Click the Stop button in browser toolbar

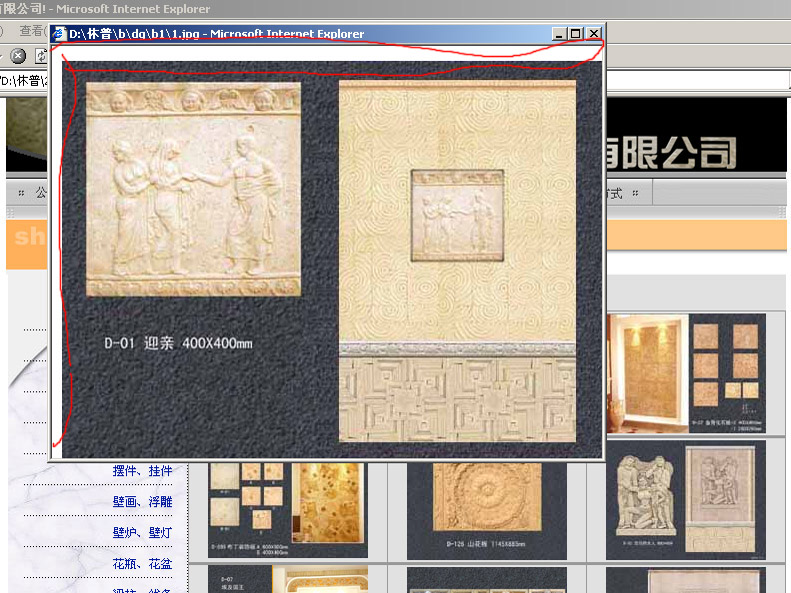coord(18,56)
